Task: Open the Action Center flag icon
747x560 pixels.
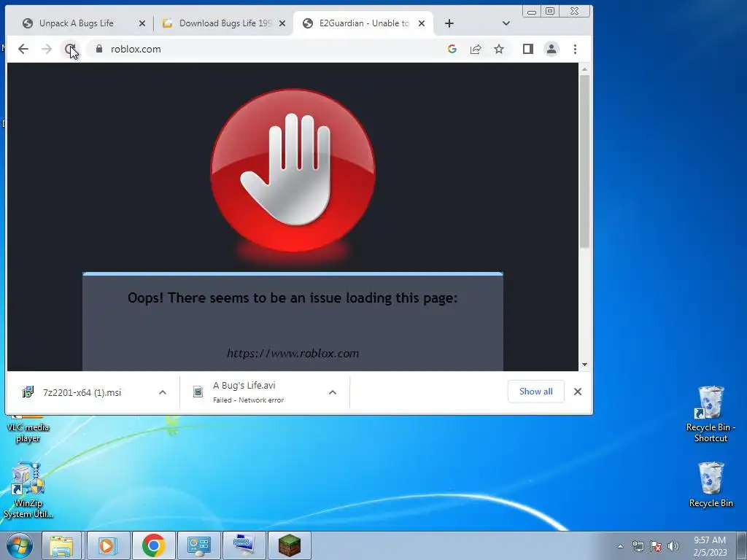Action: (x=656, y=546)
